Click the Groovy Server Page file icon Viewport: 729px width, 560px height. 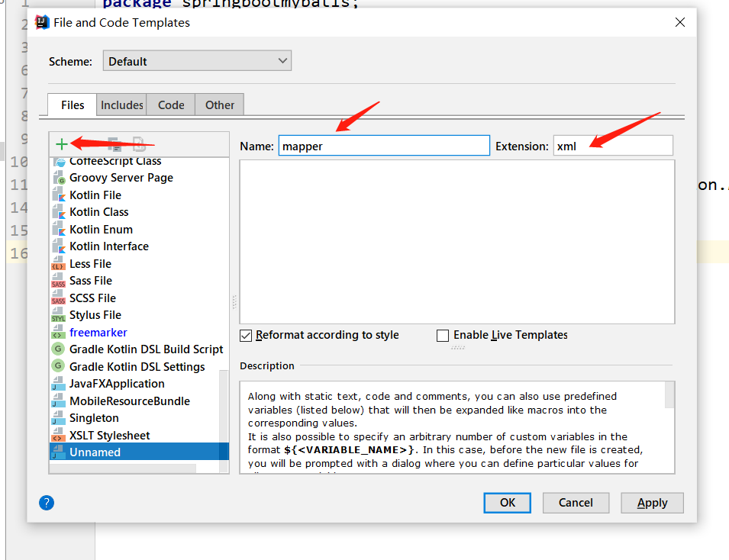pyautogui.click(x=59, y=178)
